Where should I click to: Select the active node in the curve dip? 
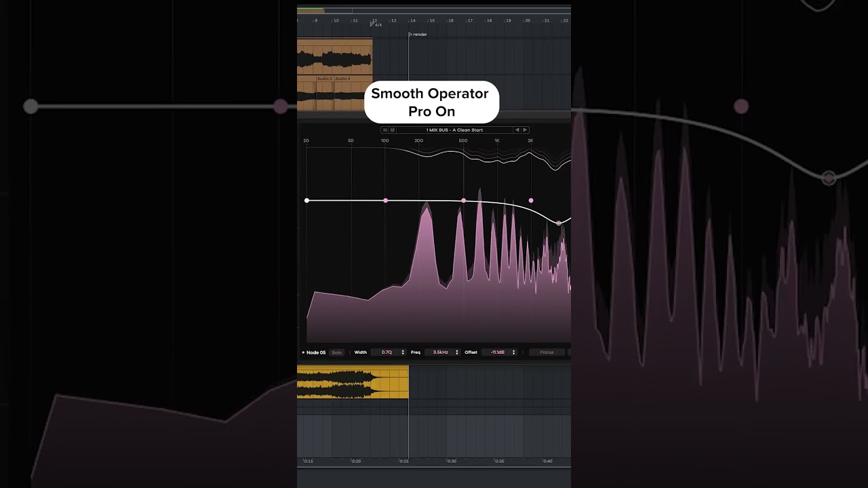pos(559,223)
